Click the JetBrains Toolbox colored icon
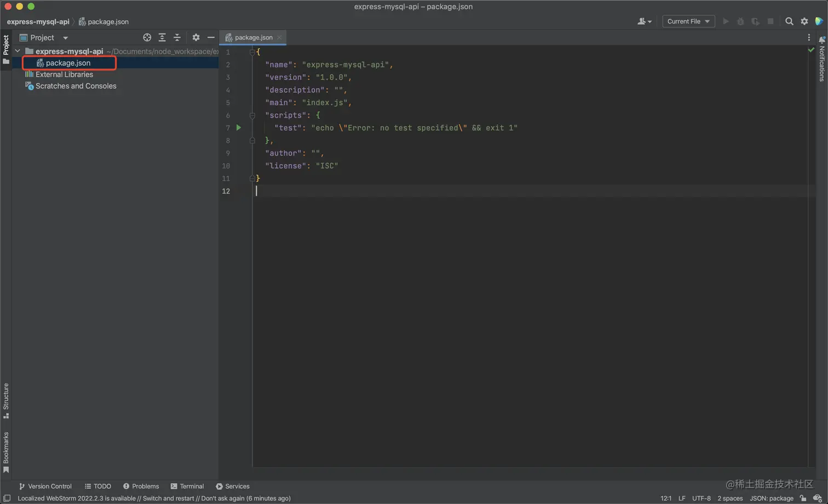This screenshot has width=828, height=504. [819, 21]
